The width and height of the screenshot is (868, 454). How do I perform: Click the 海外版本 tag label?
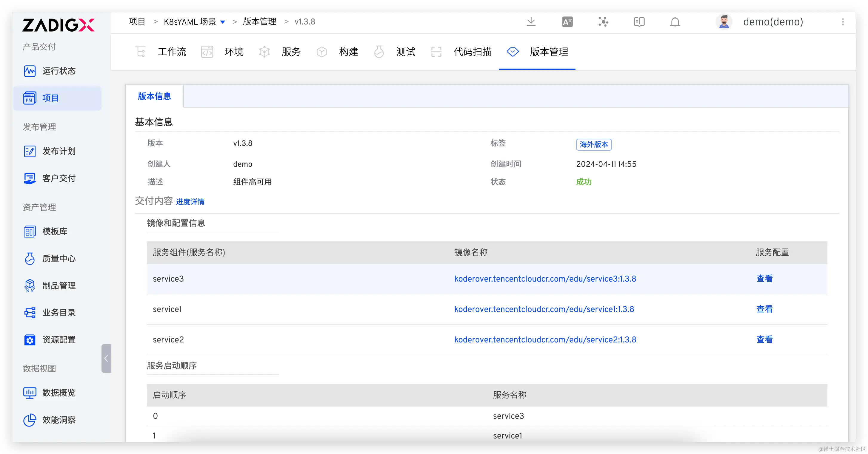tap(594, 144)
